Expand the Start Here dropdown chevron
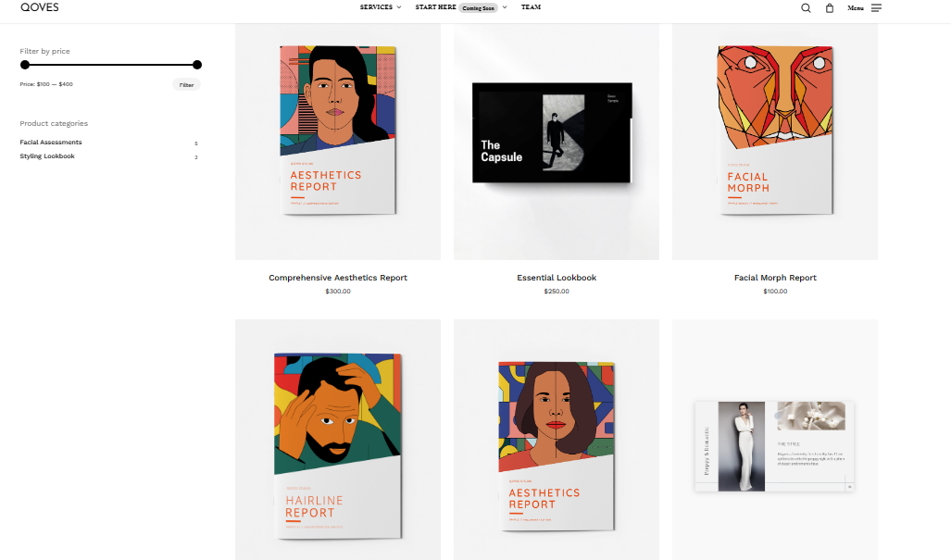Image resolution: width=951 pixels, height=560 pixels. pos(505,7)
